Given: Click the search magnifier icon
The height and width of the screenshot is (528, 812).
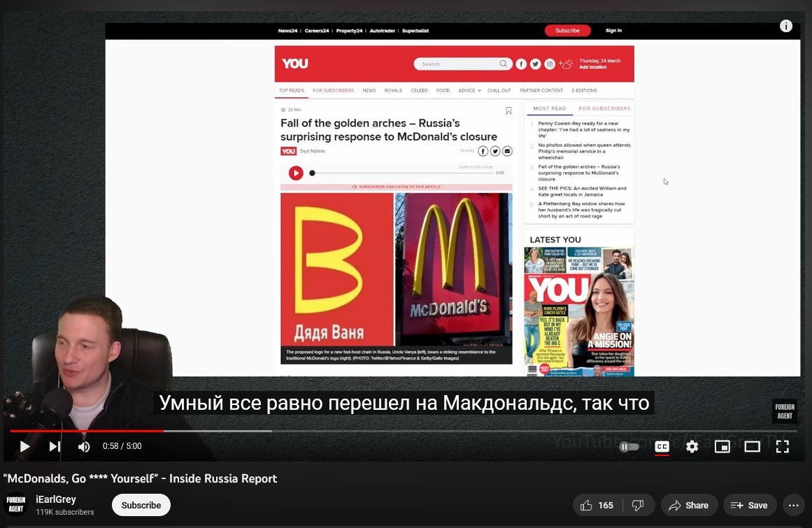Looking at the screenshot, I should click(504, 64).
